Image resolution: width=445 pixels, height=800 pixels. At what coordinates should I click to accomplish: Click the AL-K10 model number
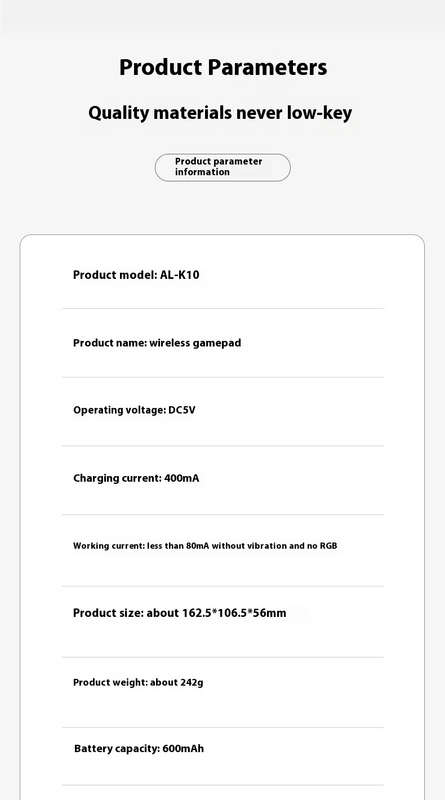pyautogui.click(x=180, y=275)
